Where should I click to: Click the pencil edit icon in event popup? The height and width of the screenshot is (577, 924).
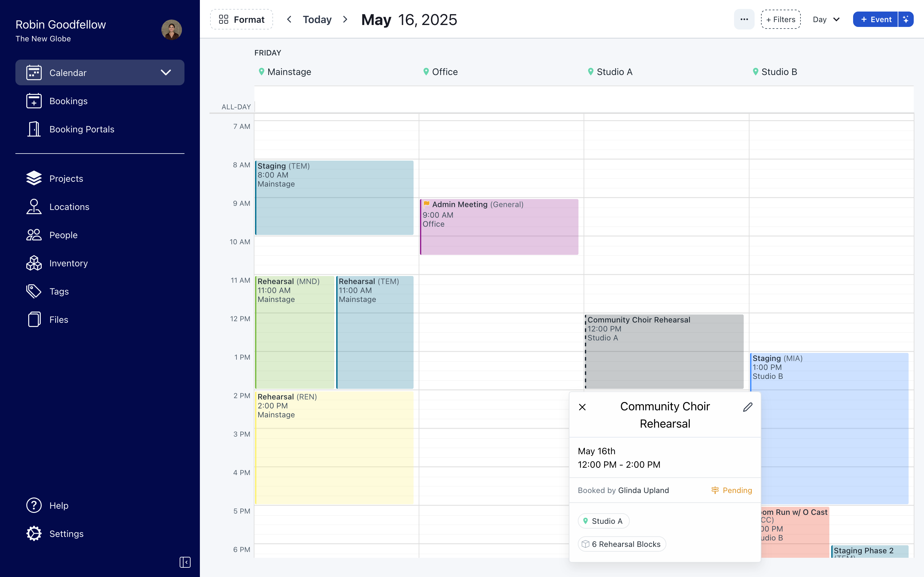pos(748,407)
